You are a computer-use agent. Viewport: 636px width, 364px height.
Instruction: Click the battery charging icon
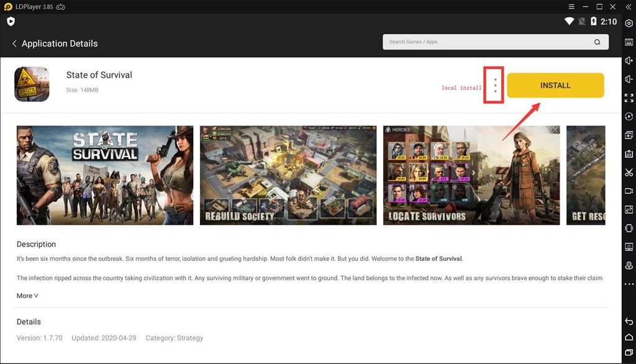(x=593, y=21)
